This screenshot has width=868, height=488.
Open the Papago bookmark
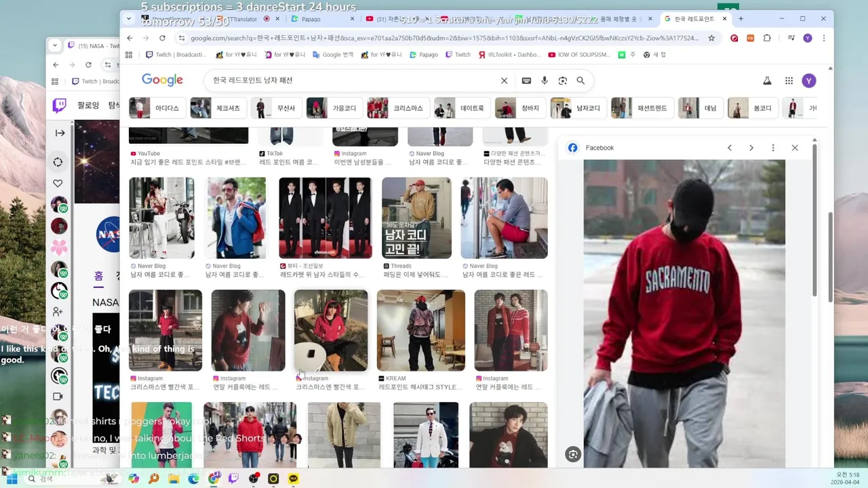[423, 55]
